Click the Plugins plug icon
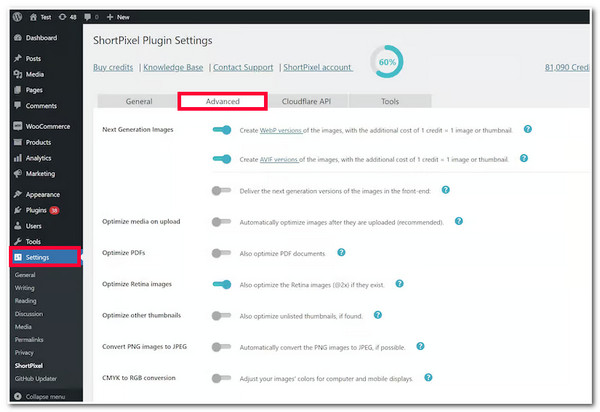 [x=18, y=210]
